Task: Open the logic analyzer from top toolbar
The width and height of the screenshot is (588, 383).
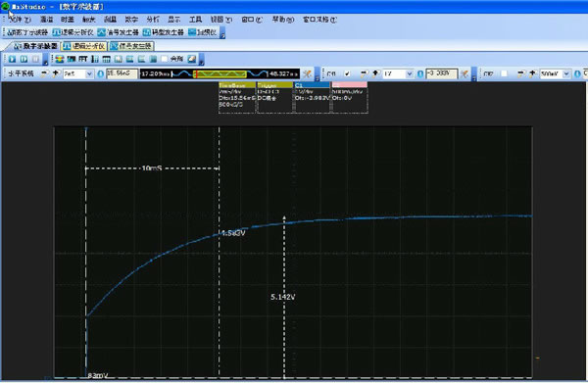Action: click(73, 32)
